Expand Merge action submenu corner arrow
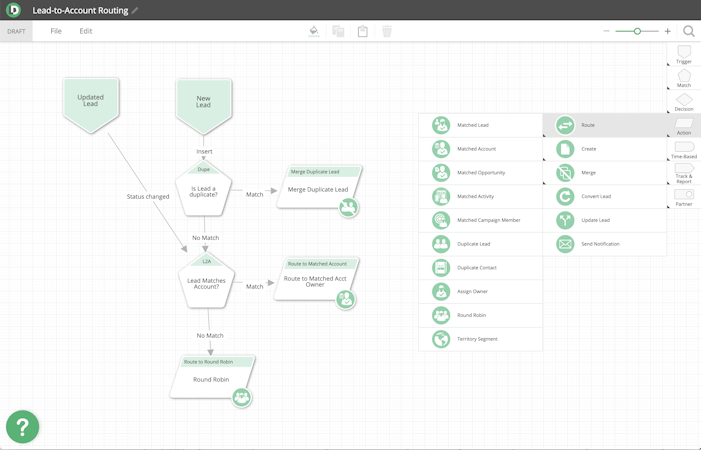The height and width of the screenshot is (450, 701). 545,182
